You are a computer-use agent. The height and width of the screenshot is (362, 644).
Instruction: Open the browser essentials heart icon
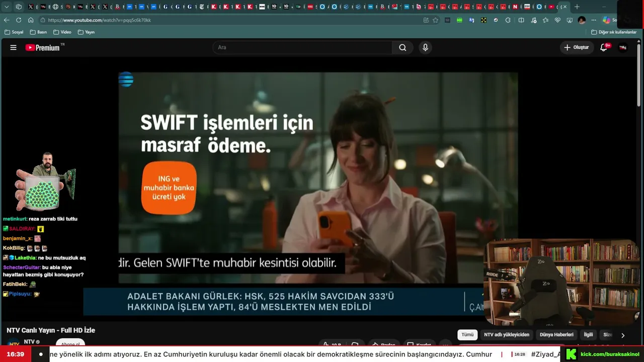[x=557, y=20]
